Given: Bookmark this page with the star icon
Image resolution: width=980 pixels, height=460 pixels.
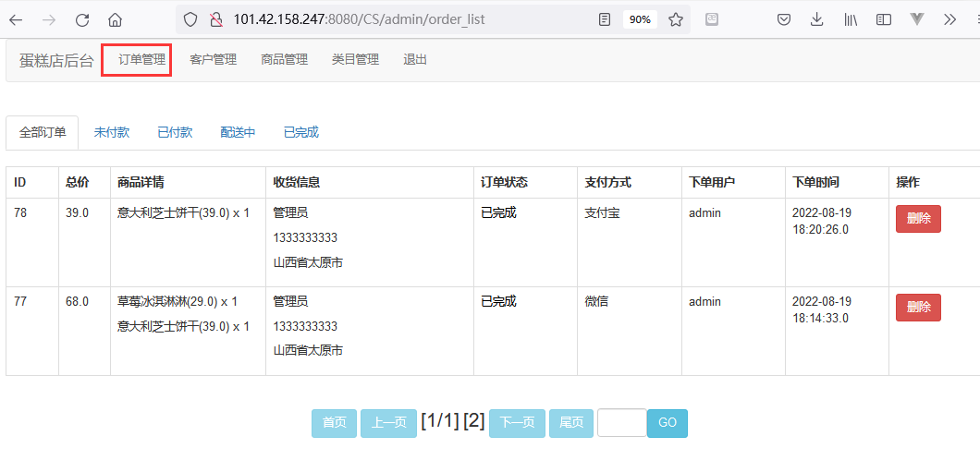Looking at the screenshot, I should pos(676,19).
